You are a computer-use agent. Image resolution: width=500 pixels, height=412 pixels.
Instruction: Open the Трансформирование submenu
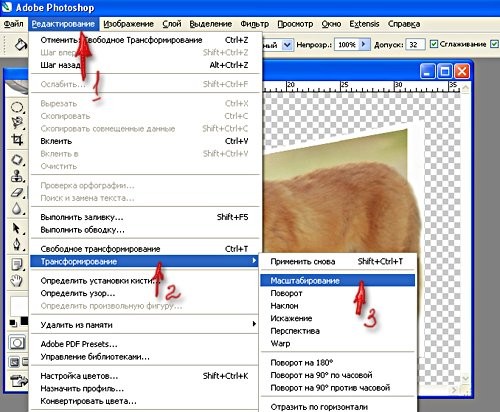click(x=145, y=261)
